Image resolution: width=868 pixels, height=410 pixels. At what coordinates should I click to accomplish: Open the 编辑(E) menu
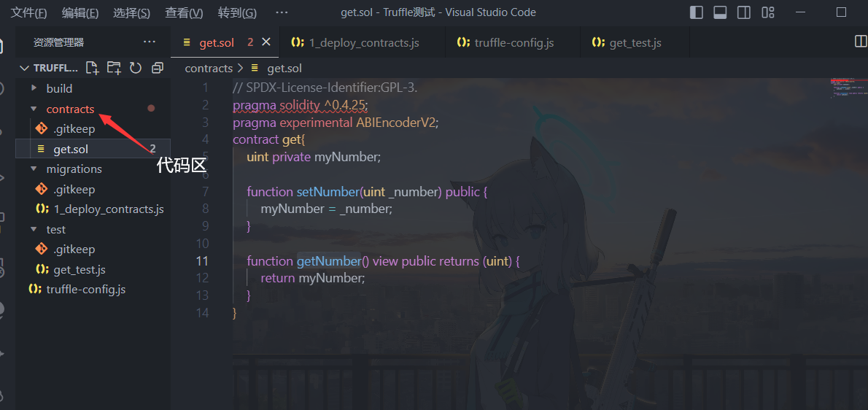pos(80,12)
